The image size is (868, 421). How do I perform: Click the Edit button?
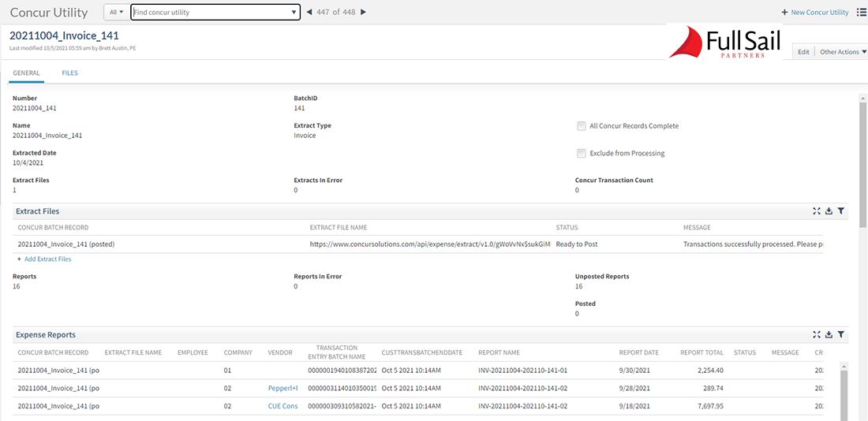[x=804, y=51]
